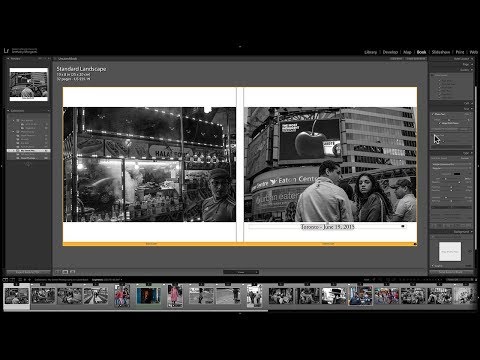
Task: Click the main window display icon above filmstrip
Action: (5, 279)
